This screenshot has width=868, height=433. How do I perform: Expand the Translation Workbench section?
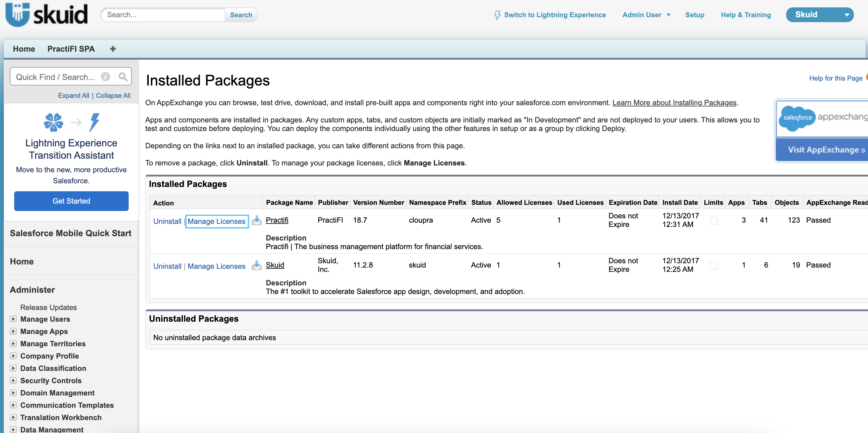point(13,417)
